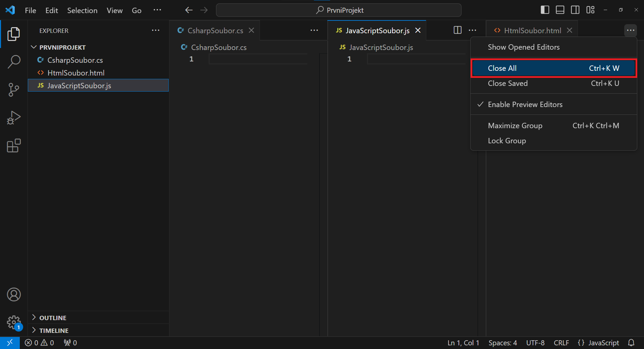Open the Accounts icon above the gear
This screenshot has height=349, width=644.
(14, 294)
